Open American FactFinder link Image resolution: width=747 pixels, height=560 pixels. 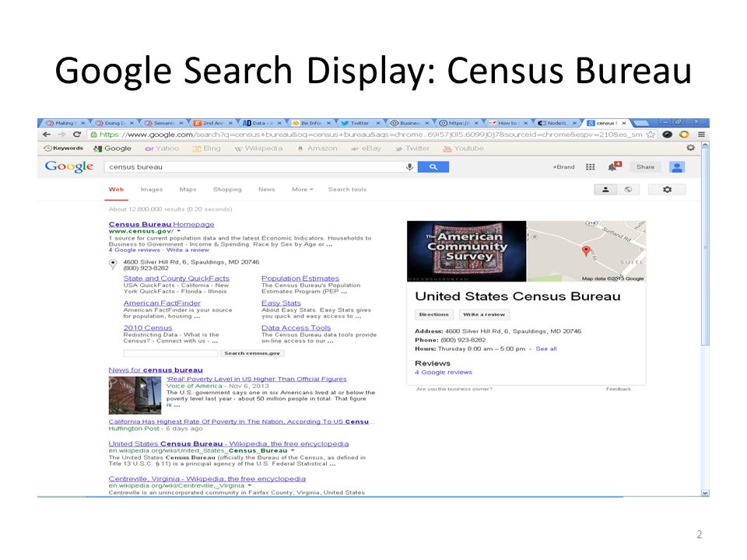162,303
